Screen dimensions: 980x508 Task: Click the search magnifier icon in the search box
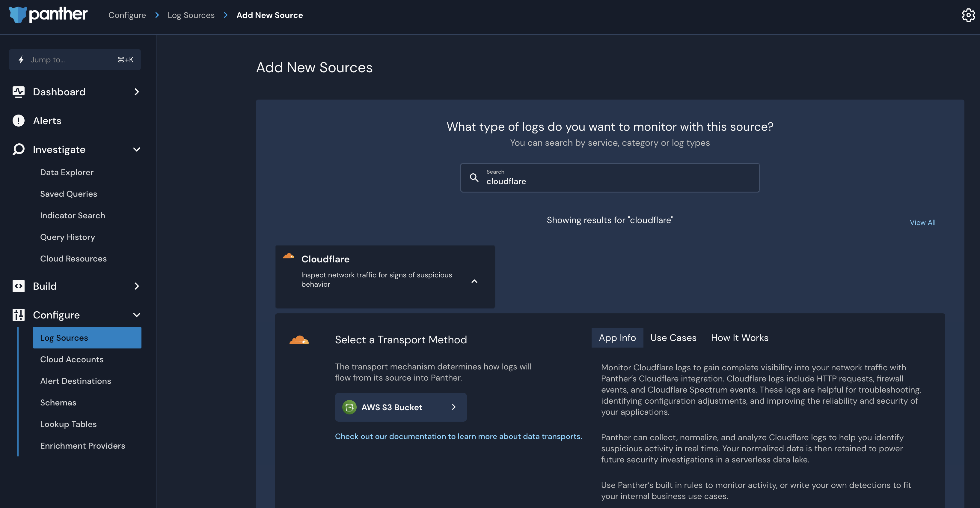[474, 178]
